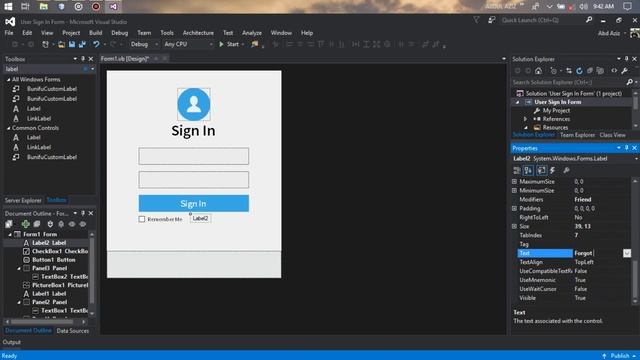This screenshot has width=640, height=360.
Task: Click the feedback icon next to Quick Launch
Action: click(x=491, y=20)
